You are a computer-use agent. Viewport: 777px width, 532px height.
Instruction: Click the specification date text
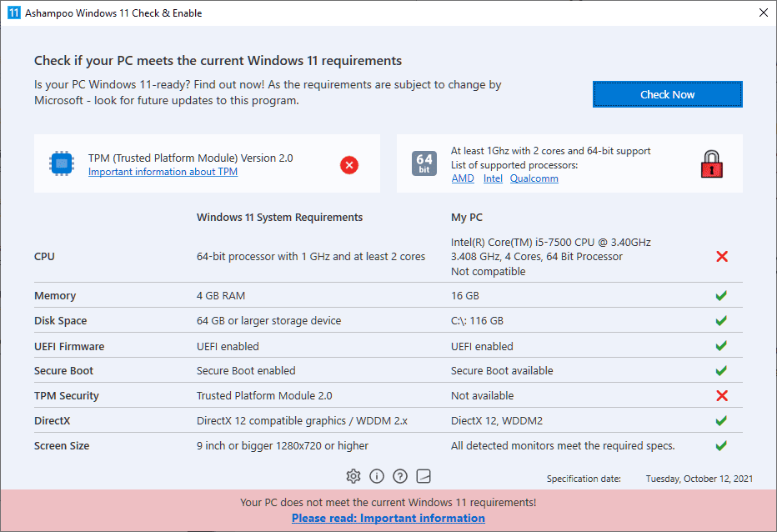coord(584,478)
